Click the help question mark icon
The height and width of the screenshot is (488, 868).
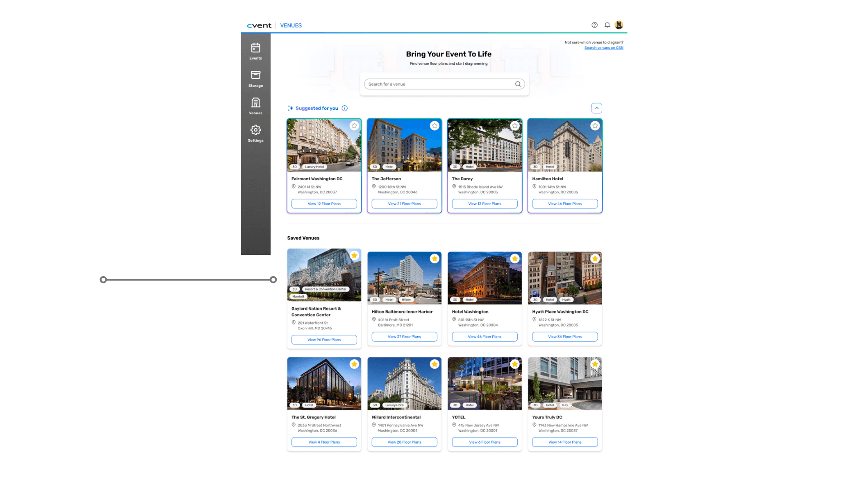tap(594, 25)
